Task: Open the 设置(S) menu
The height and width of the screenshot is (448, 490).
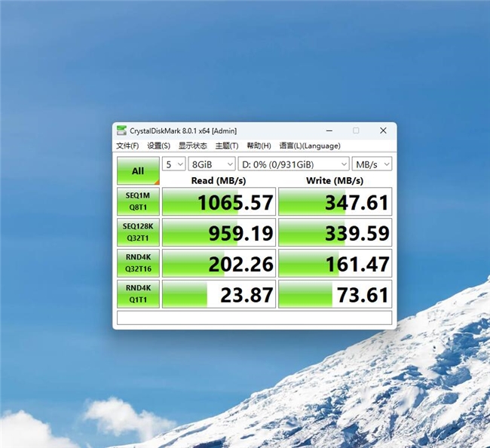Action: tap(158, 146)
